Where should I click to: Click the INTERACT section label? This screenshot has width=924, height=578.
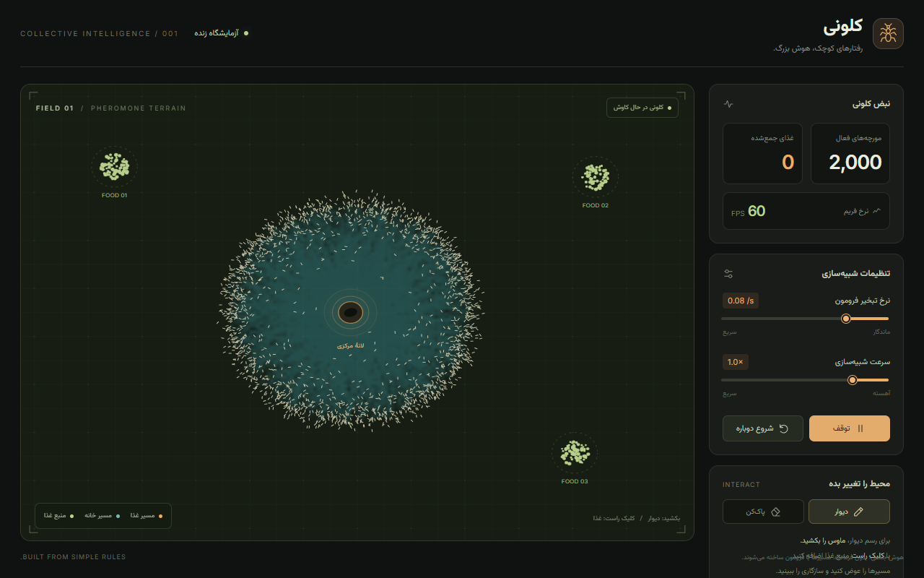tap(741, 485)
